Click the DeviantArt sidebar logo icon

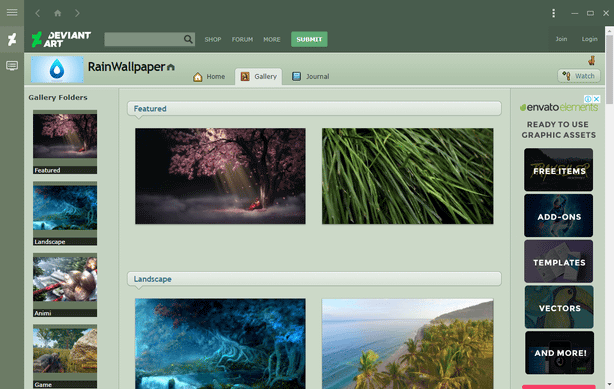point(12,39)
